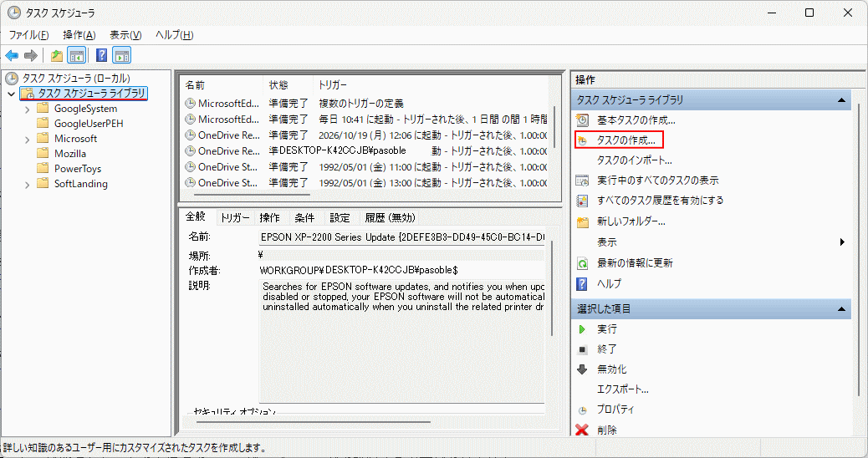This screenshot has width=868, height=458.
Task: Expand the Microsoft folder node
Action: tap(27, 140)
